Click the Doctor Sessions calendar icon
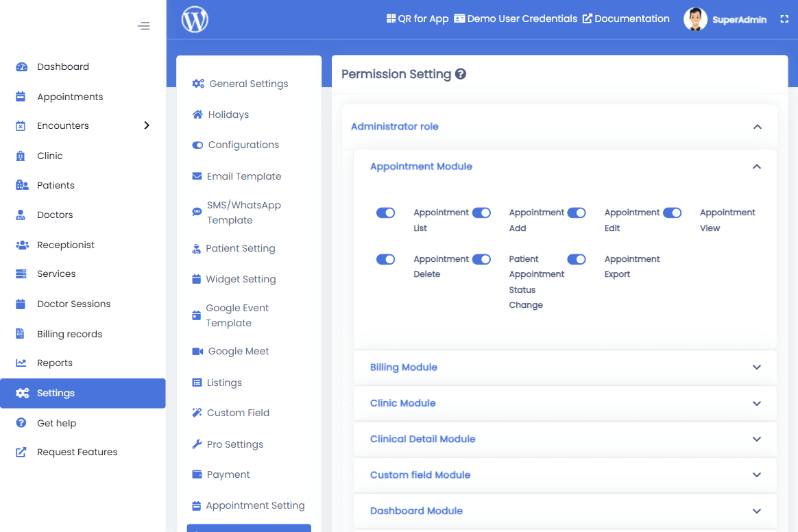Viewport: 798px width, 532px height. point(21,304)
